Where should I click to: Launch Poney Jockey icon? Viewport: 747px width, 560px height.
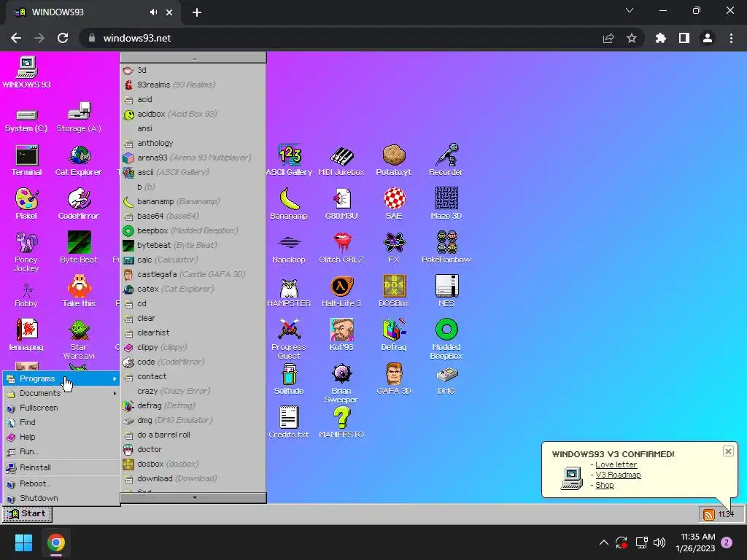pyautogui.click(x=27, y=252)
